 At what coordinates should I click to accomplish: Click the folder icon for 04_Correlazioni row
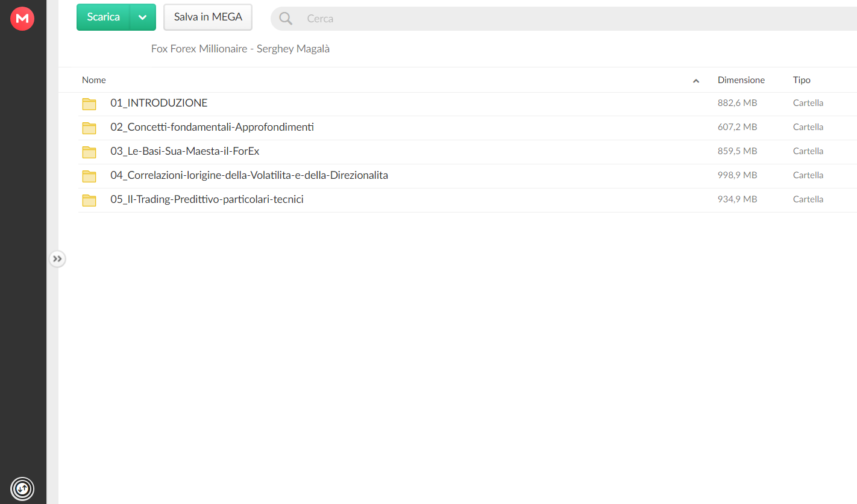tap(89, 176)
